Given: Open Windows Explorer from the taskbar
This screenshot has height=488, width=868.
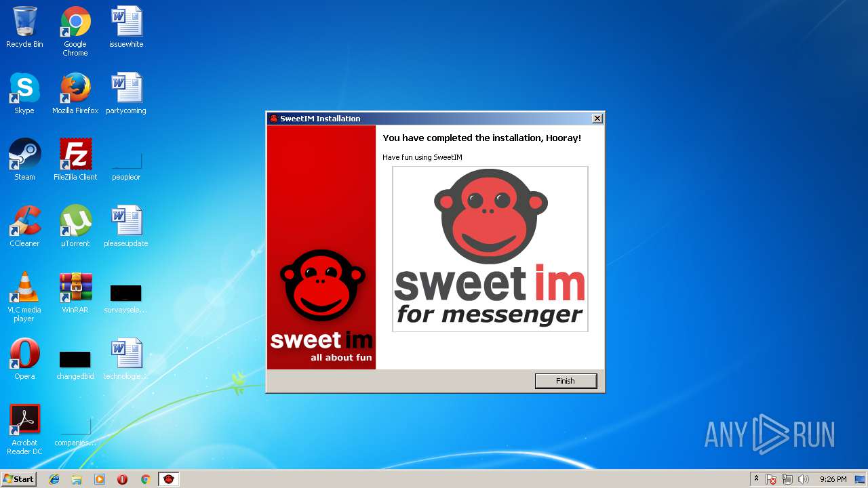Looking at the screenshot, I should (77, 479).
